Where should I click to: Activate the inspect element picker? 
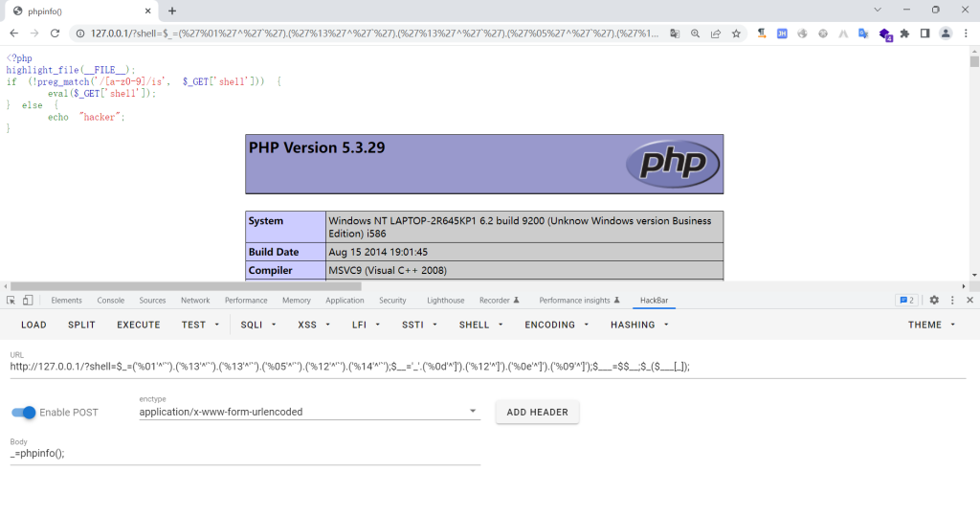coord(11,301)
